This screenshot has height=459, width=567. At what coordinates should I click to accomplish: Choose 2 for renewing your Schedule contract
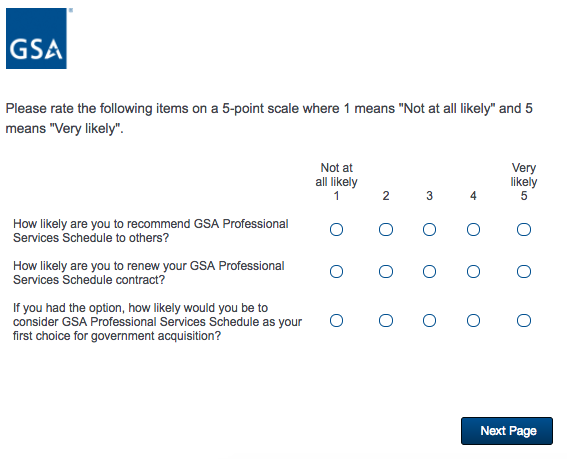[386, 271]
